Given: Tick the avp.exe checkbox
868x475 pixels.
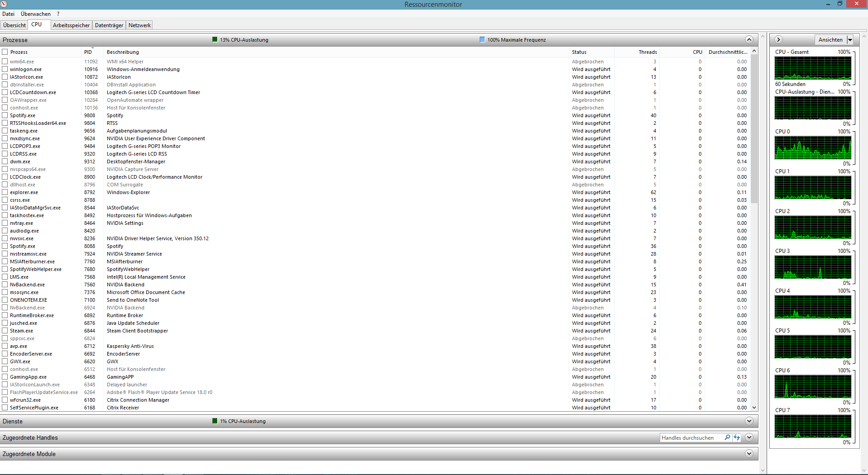Looking at the screenshot, I should click(5, 346).
